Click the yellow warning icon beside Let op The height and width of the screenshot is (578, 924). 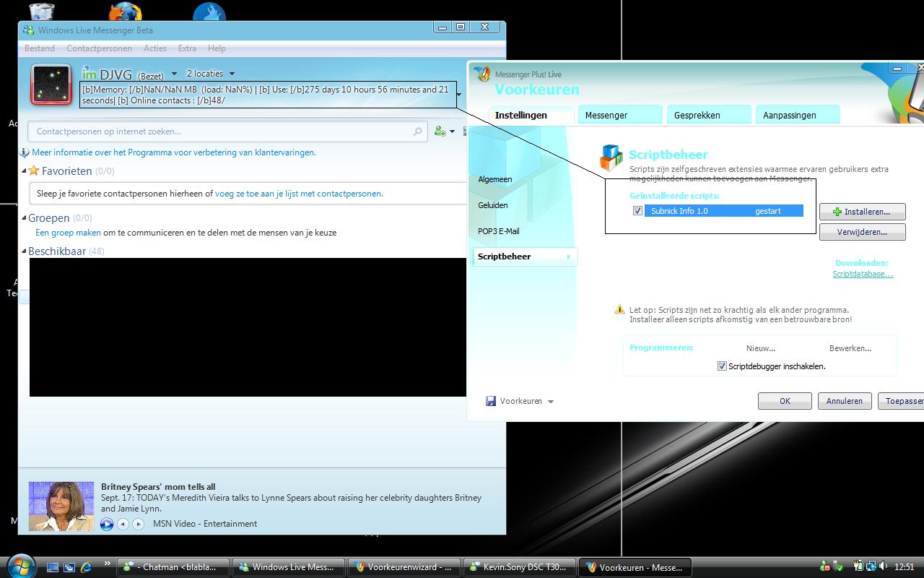pyautogui.click(x=619, y=310)
